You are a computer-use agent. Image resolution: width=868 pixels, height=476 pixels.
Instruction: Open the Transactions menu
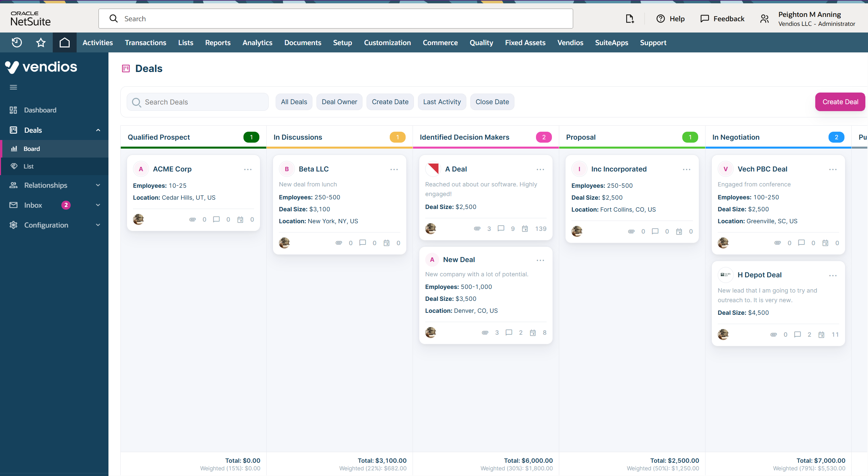pyautogui.click(x=146, y=42)
